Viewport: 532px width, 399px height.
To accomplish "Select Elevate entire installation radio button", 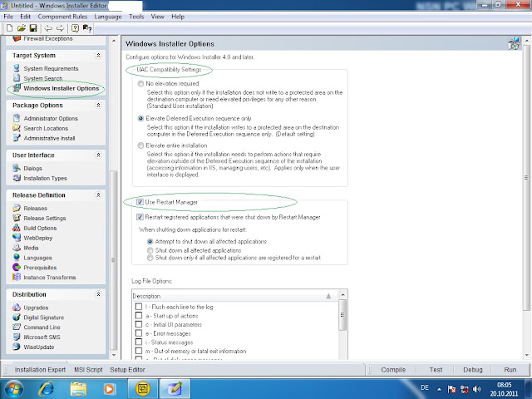I will coord(140,145).
